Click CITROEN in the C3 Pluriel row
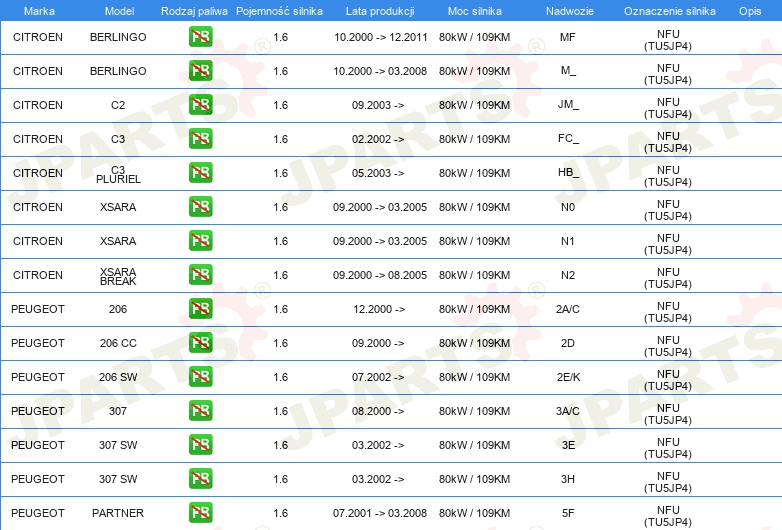The height and width of the screenshot is (530, 782). click(38, 173)
